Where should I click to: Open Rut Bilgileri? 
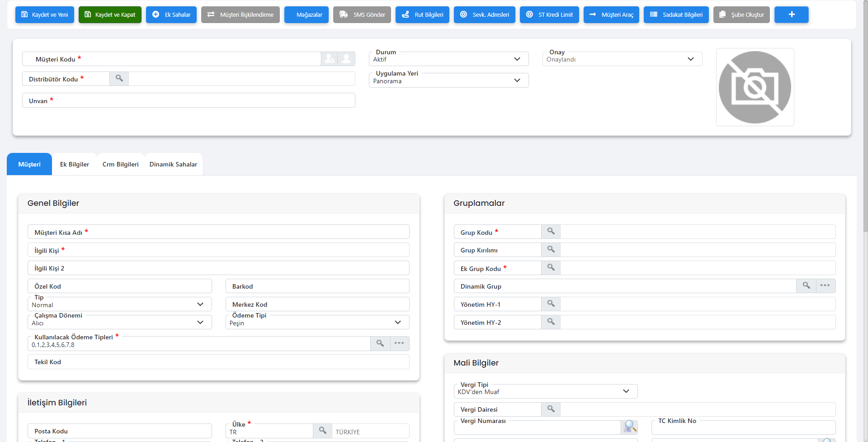(x=422, y=14)
